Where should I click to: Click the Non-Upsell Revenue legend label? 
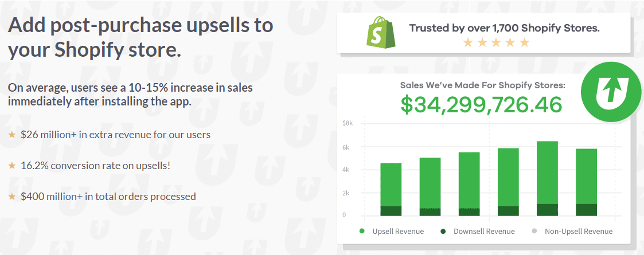[x=579, y=231]
